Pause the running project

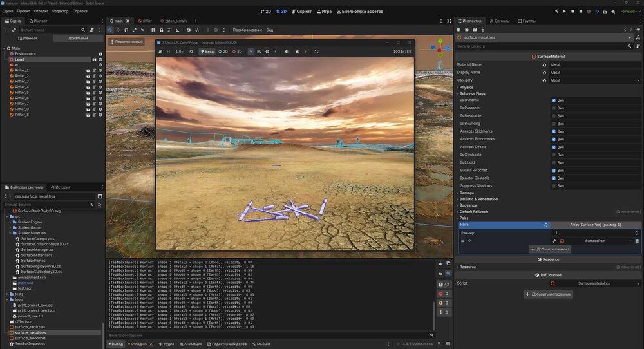pos(573,12)
